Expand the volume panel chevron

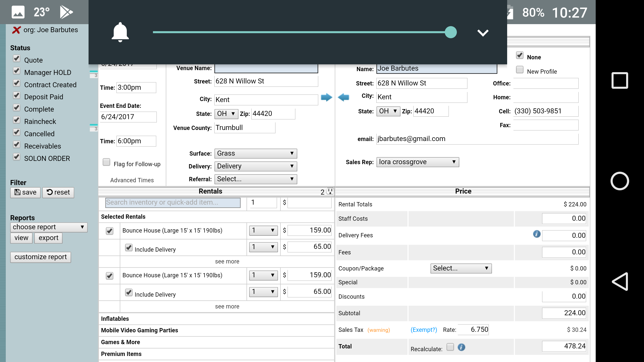click(483, 33)
